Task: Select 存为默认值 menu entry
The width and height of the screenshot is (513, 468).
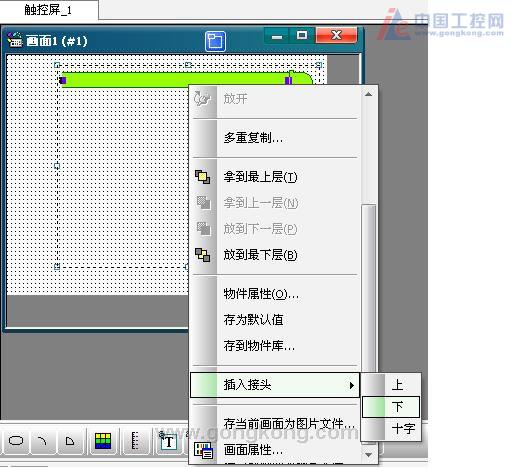Action: tap(275, 320)
